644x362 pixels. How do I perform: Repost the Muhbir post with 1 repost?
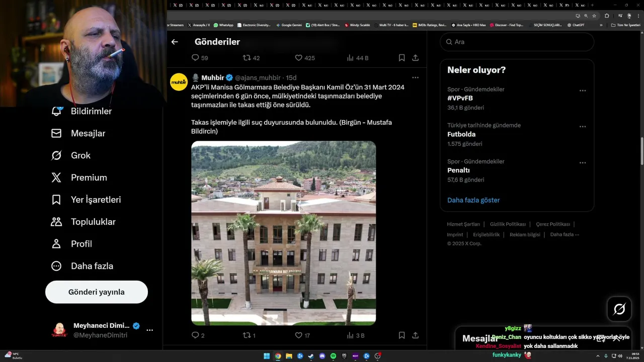(x=249, y=335)
